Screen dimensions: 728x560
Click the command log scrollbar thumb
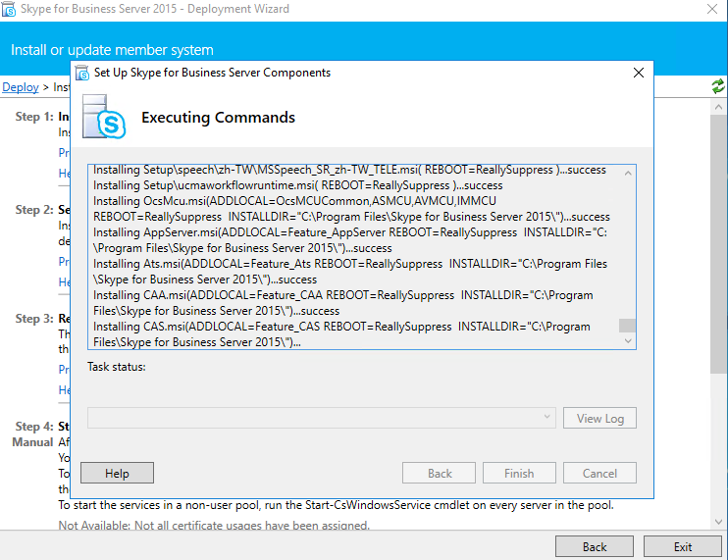pos(628,327)
